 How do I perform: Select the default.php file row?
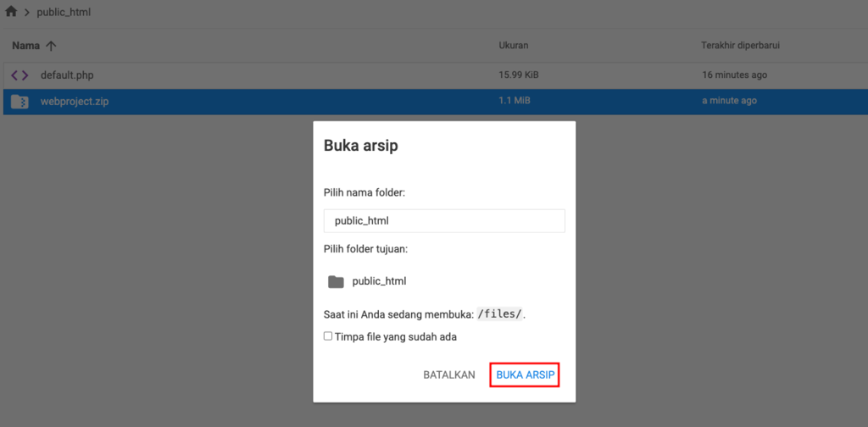point(434,75)
